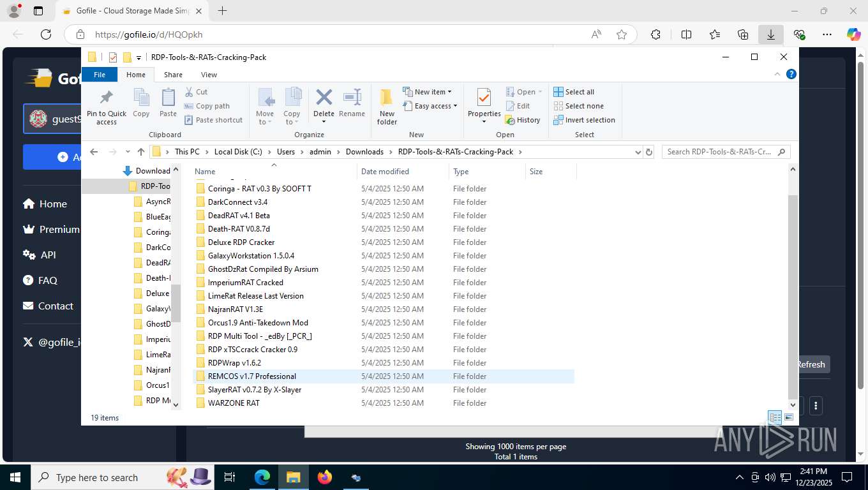Refresh the Edge browser page

click(x=46, y=34)
